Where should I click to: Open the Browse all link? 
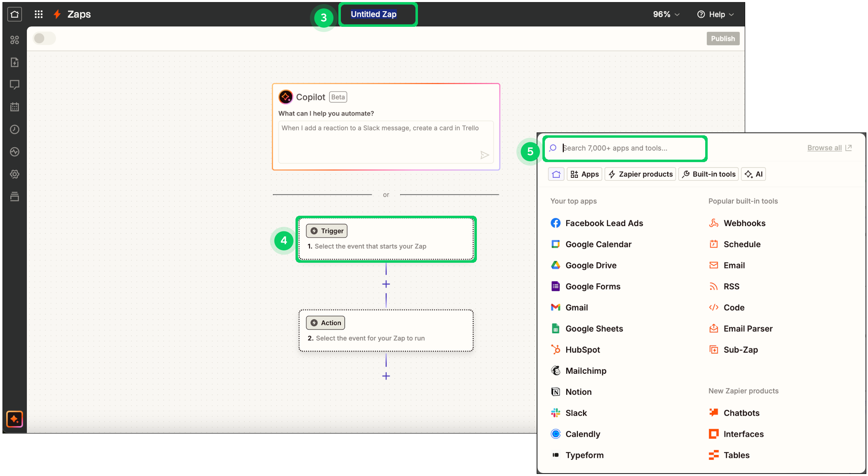pos(824,147)
